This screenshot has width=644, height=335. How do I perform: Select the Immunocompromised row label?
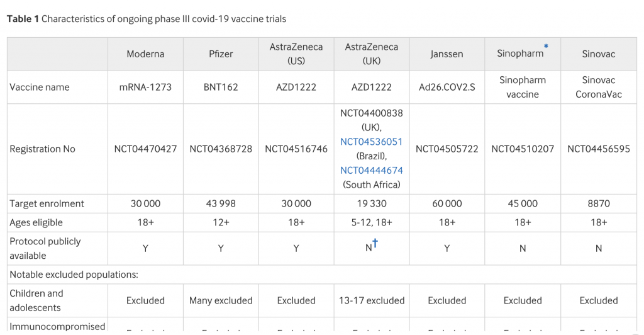tap(57, 326)
